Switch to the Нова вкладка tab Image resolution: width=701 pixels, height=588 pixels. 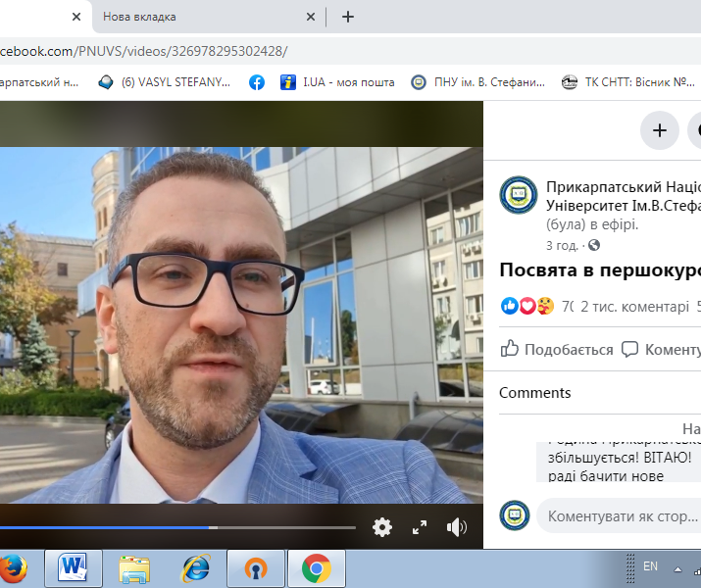pyautogui.click(x=139, y=17)
